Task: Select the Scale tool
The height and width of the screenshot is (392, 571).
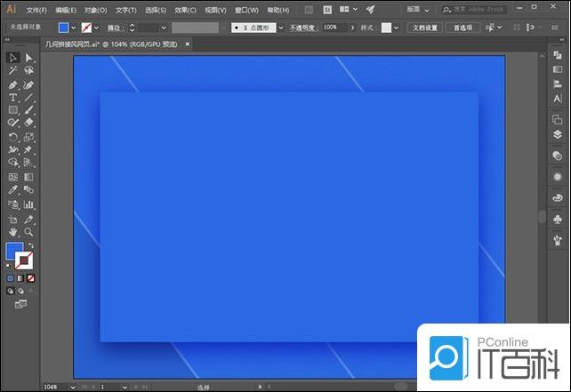Action: pos(28,137)
